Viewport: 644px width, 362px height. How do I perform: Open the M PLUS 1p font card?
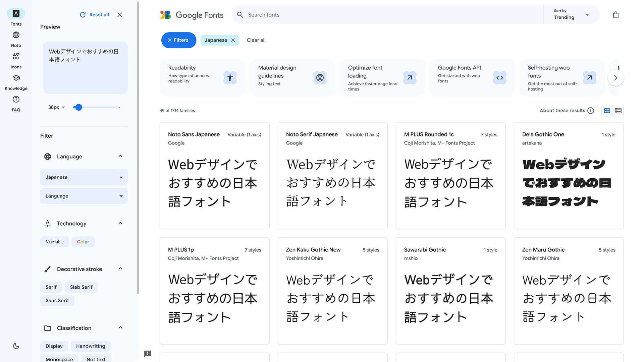point(215,291)
